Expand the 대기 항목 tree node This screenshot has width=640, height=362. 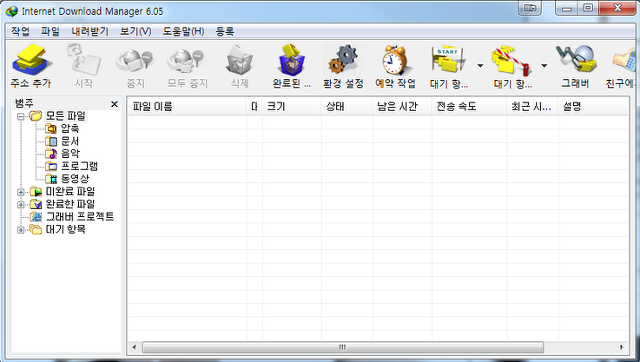tap(20, 230)
